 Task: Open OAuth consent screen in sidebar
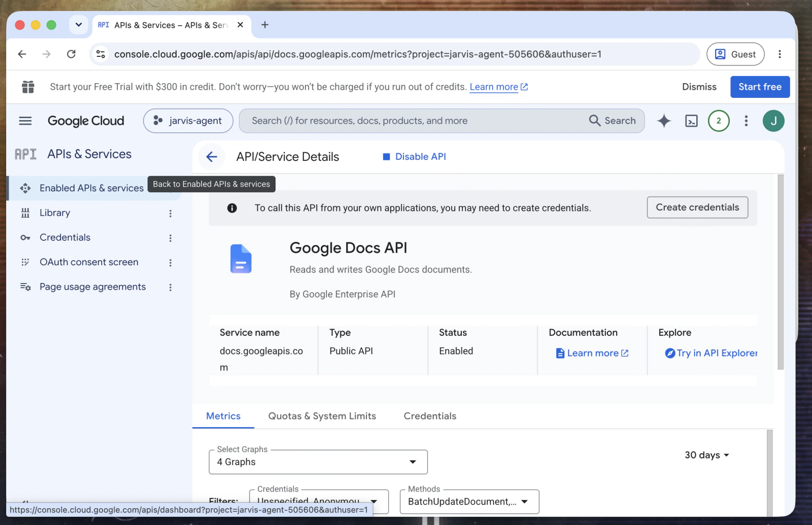[89, 262]
